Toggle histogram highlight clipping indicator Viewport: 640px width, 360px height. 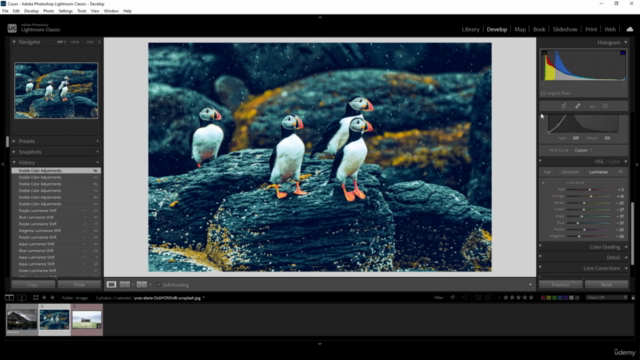tap(623, 53)
